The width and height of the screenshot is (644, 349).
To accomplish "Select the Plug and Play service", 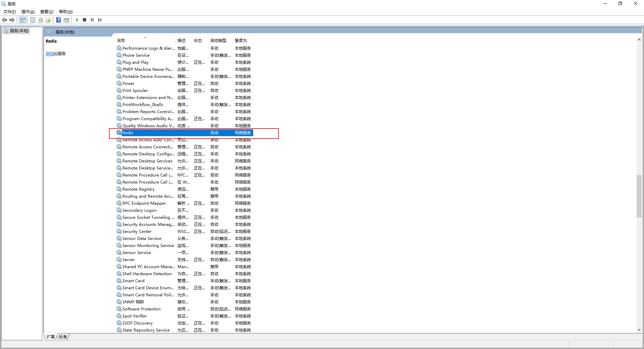I will point(184,62).
